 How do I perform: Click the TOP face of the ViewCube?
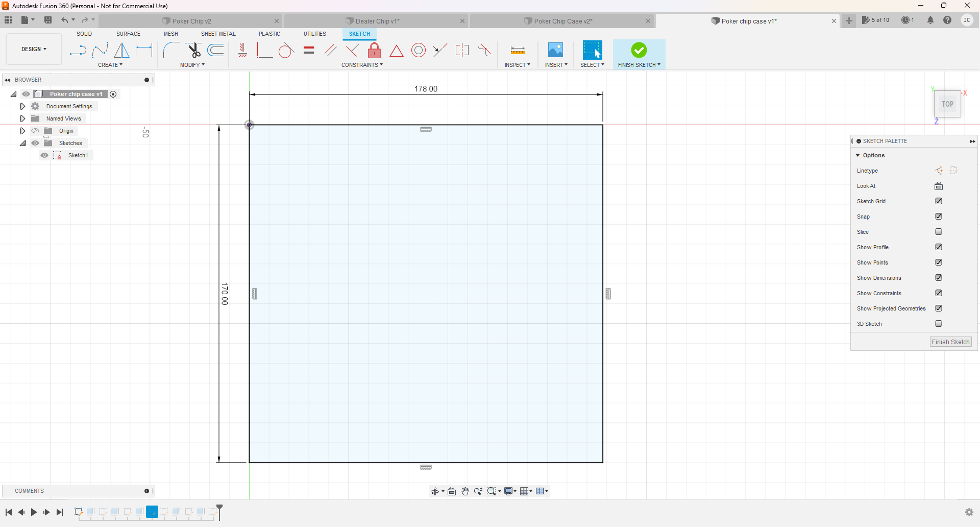tap(948, 104)
